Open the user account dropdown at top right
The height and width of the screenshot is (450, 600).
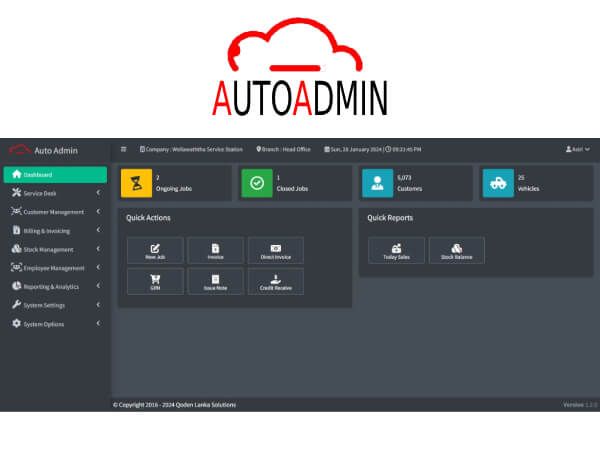pyautogui.click(x=578, y=149)
